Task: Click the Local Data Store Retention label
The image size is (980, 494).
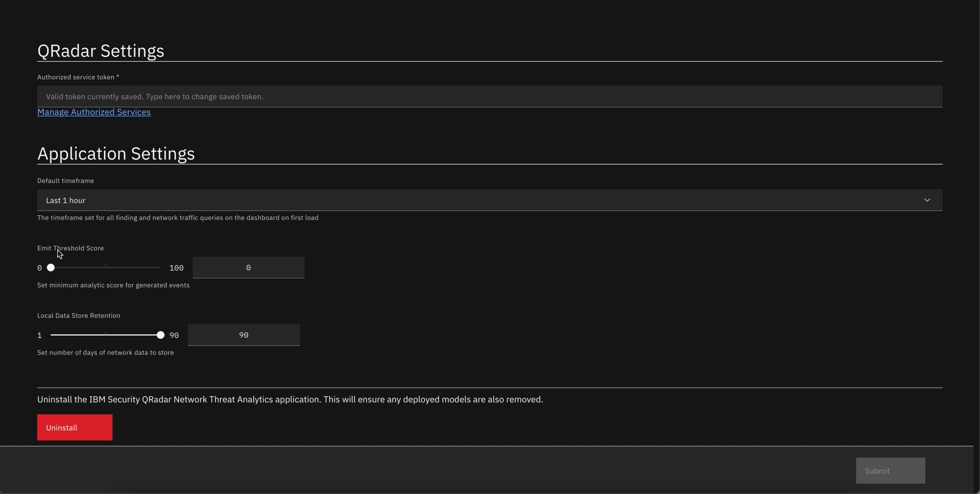Action: (79, 316)
